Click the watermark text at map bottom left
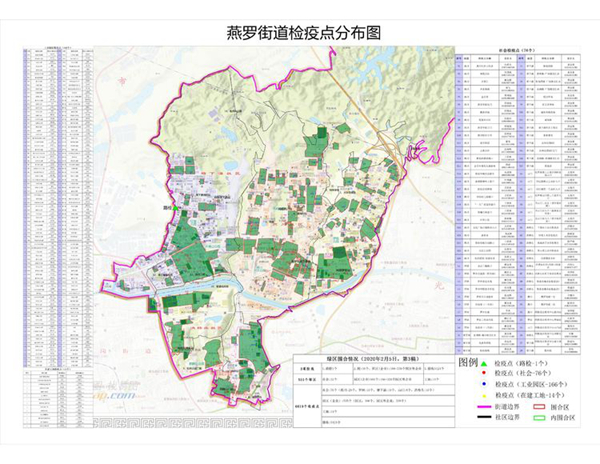This screenshot has height=464, width=600. click(x=114, y=395)
